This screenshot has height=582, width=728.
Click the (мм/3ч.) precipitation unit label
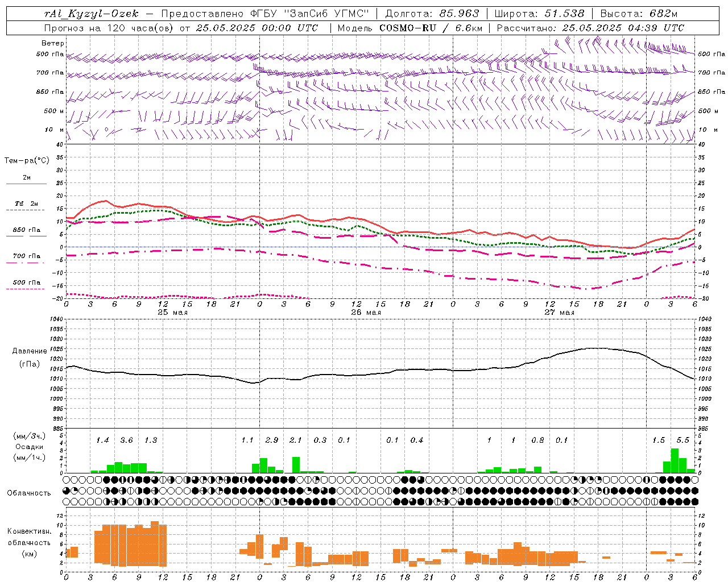(x=29, y=436)
